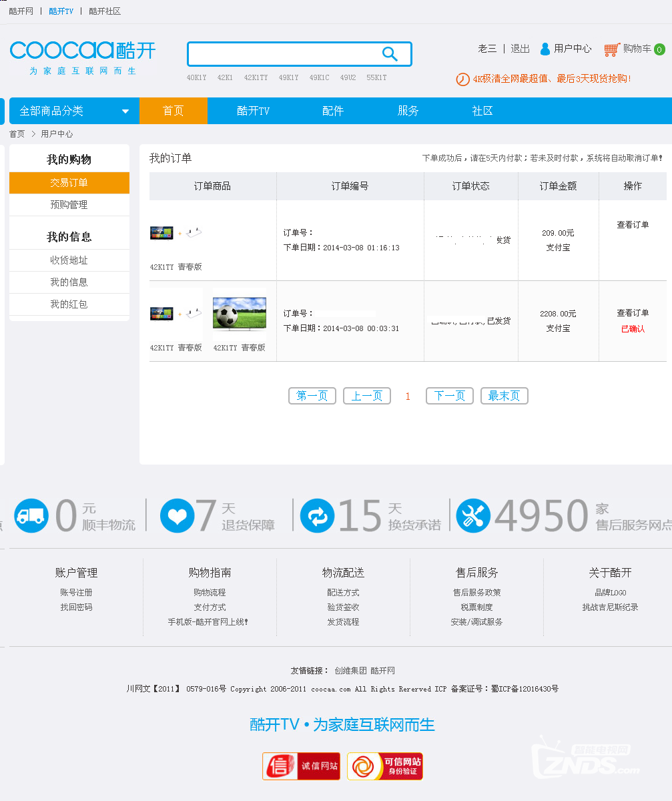Open the 配件 navigation tab
This screenshot has height=801, width=672.
click(333, 111)
